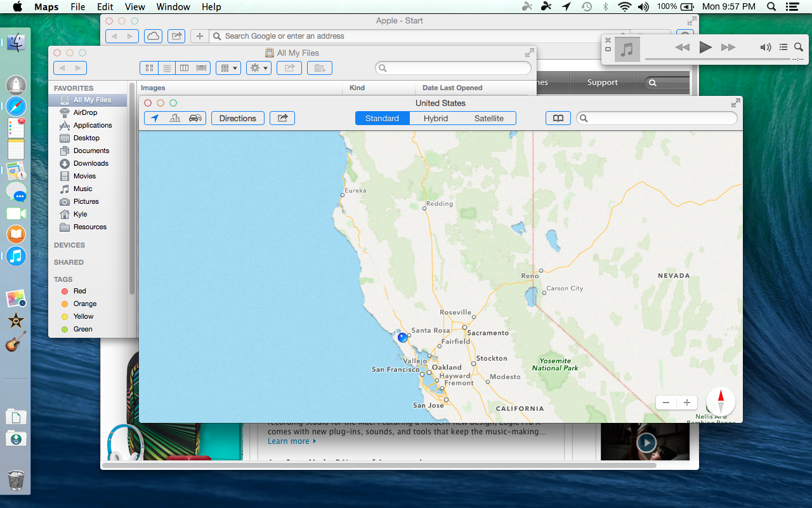Skip to next track in mini player
Image resolution: width=812 pixels, height=508 pixels.
[x=728, y=47]
